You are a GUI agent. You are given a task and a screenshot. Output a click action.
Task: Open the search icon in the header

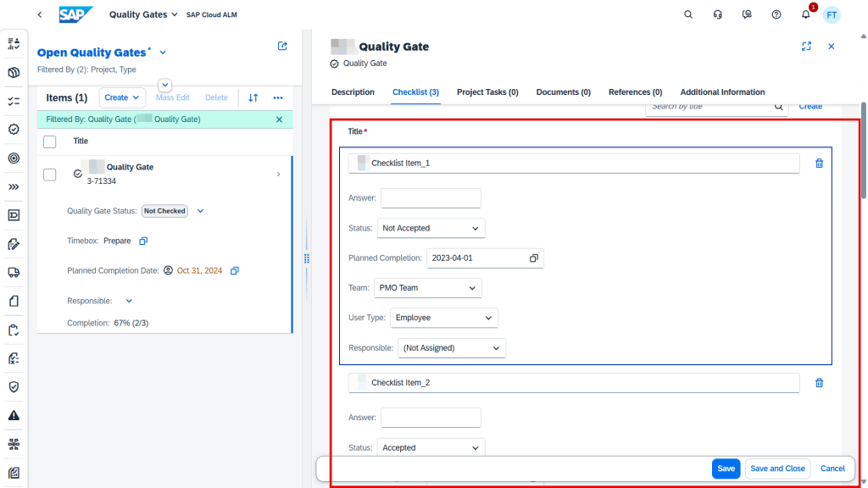pos(688,14)
